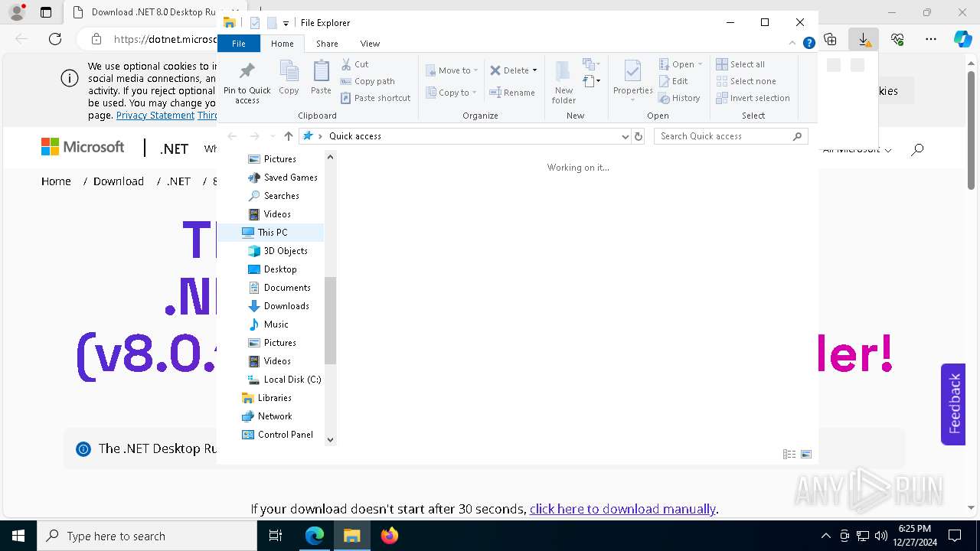This screenshot has height=551, width=980.
Task: Click the Paste ribbon icon
Action: coord(321,77)
